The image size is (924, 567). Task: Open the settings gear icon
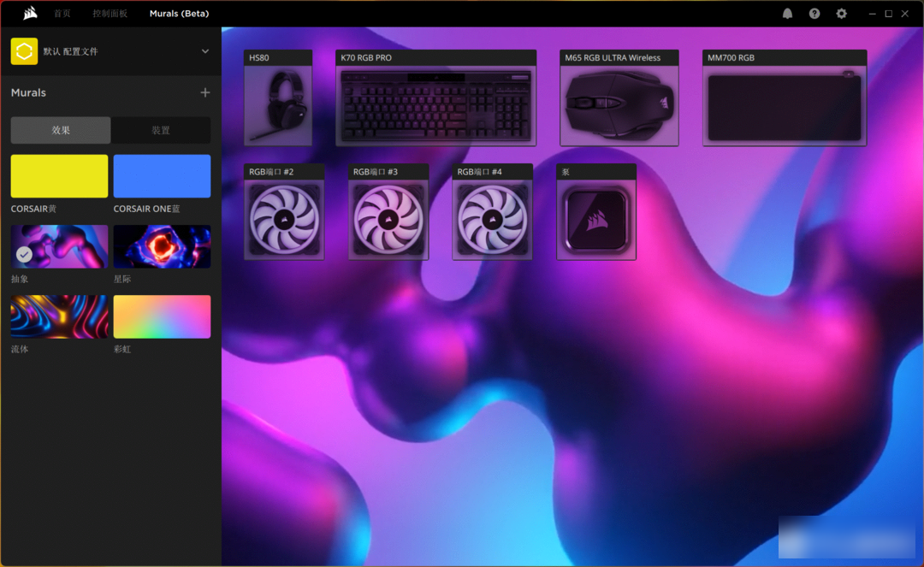pyautogui.click(x=842, y=14)
